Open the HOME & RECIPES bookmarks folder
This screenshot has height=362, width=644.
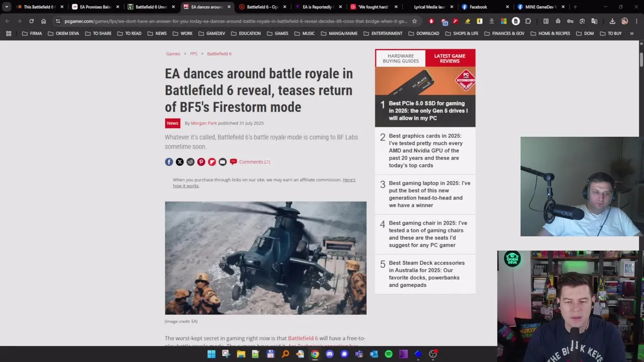pos(550,33)
